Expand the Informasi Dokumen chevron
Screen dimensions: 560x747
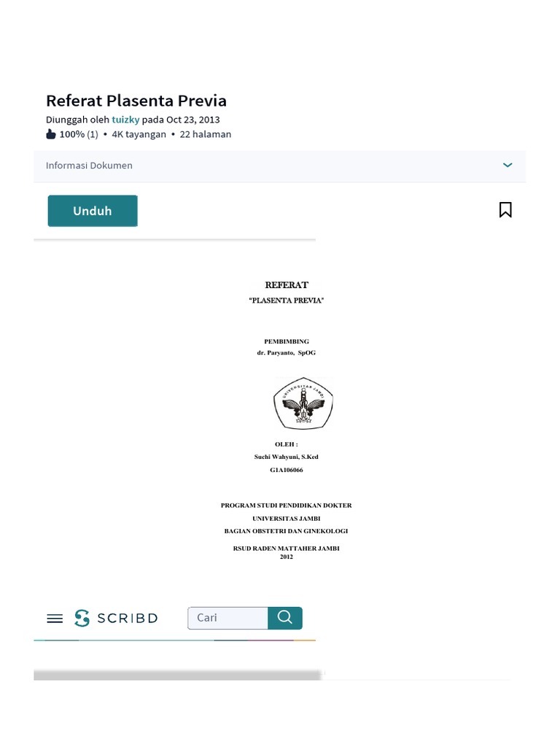click(507, 166)
